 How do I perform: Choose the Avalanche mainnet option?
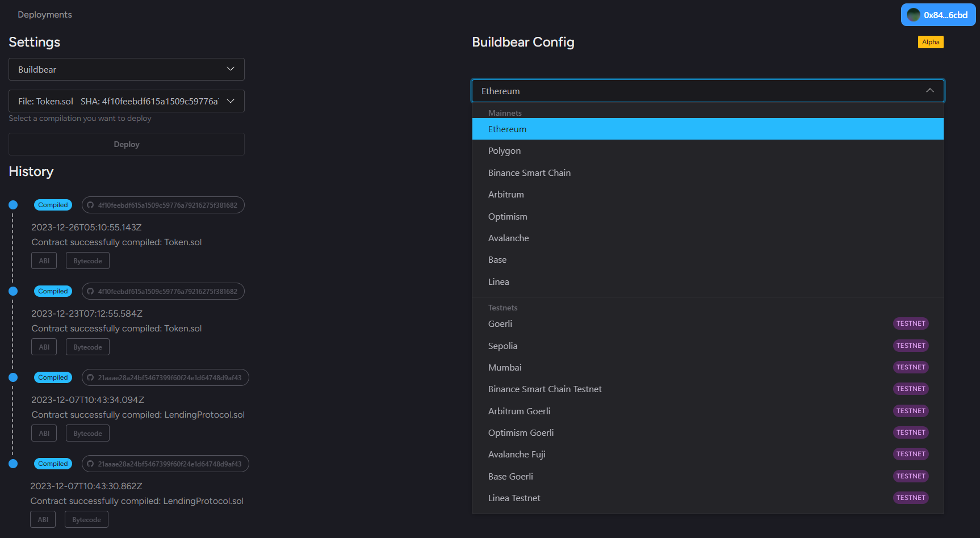pos(708,238)
